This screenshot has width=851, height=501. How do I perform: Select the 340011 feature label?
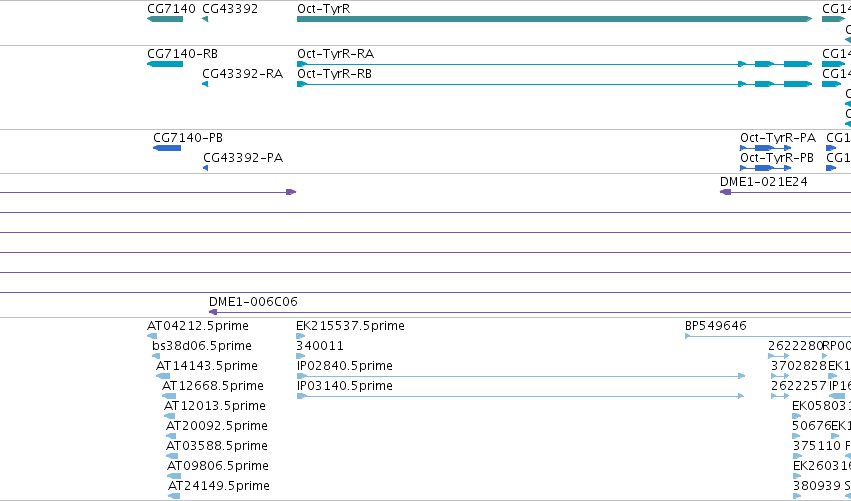pos(320,346)
